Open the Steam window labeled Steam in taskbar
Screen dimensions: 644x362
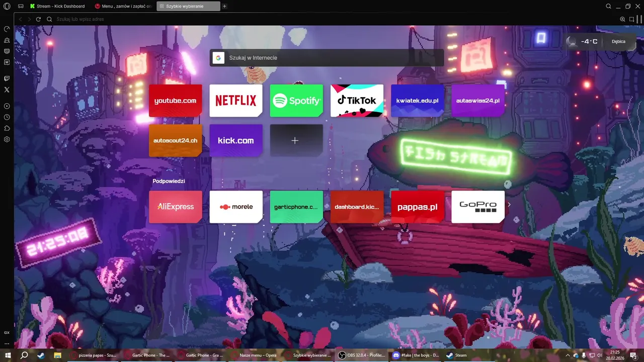coord(469,355)
